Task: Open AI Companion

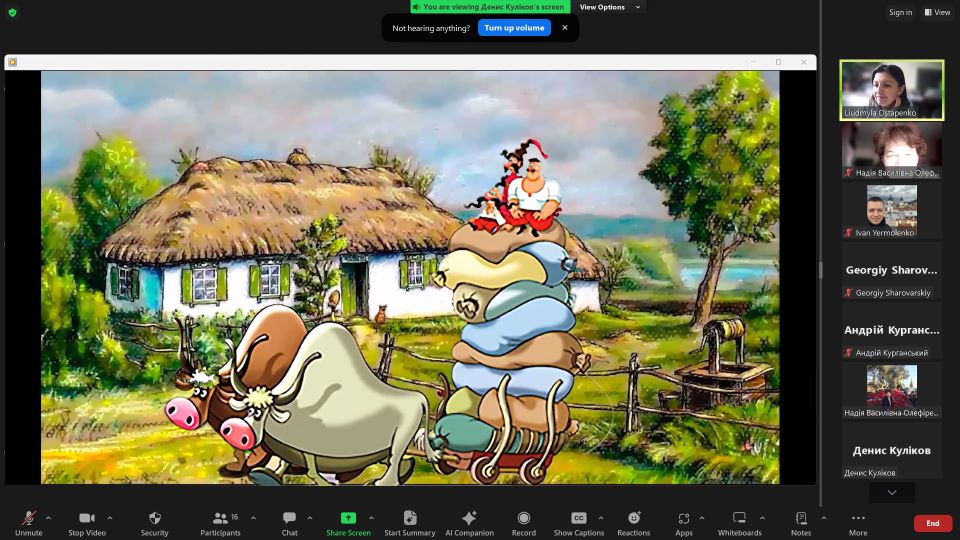Action: pos(470,523)
